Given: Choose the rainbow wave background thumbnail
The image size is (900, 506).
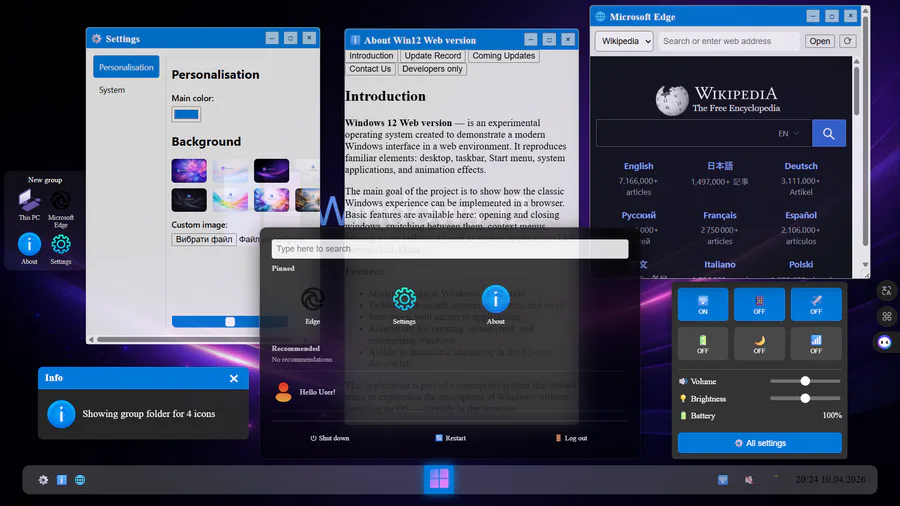Looking at the screenshot, I should pos(230,200).
